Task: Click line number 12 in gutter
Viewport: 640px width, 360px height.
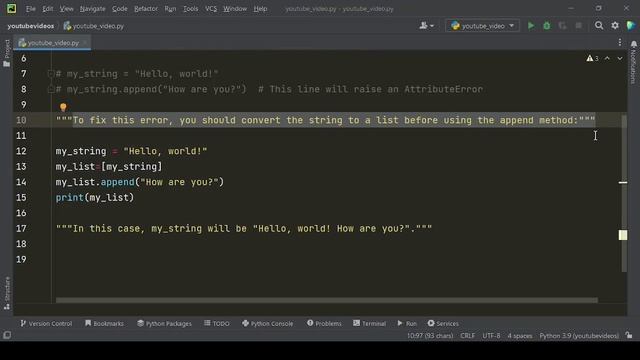Action: pyautogui.click(x=21, y=151)
